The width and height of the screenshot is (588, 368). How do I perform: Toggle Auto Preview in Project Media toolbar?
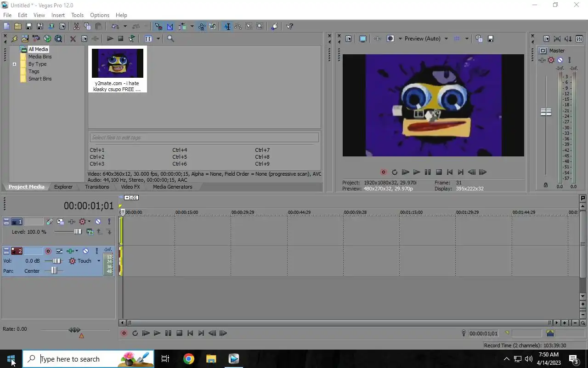coord(132,39)
